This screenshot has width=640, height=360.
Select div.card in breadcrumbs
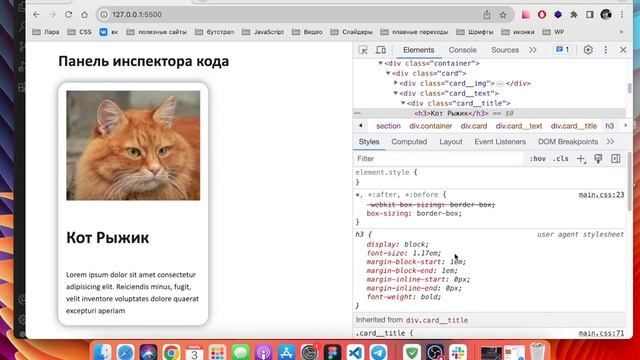474,126
